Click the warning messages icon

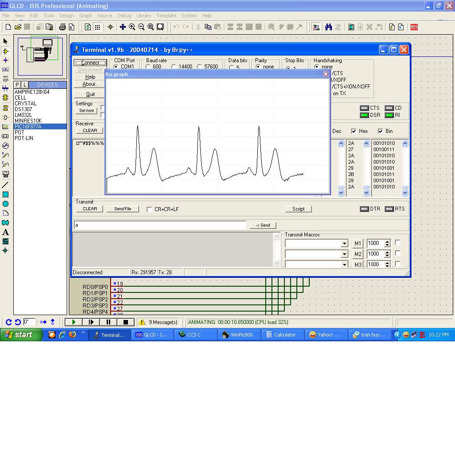142,322
